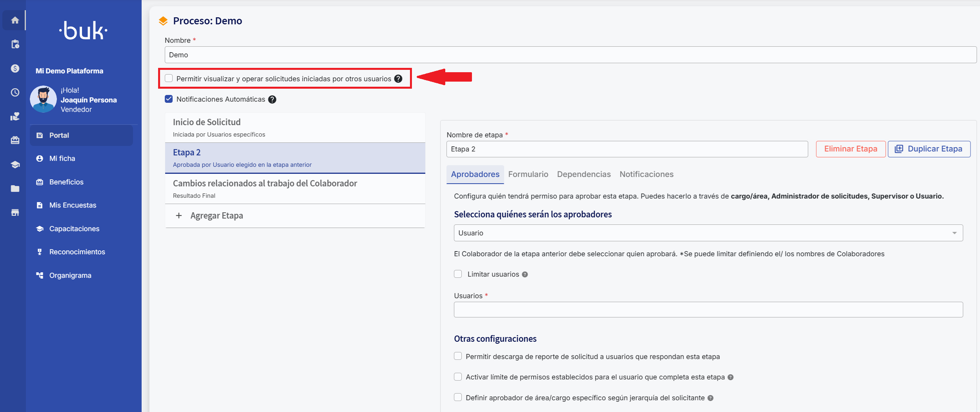The height and width of the screenshot is (412, 980).
Task: Open the store icon in left rail
Action: tap(15, 213)
